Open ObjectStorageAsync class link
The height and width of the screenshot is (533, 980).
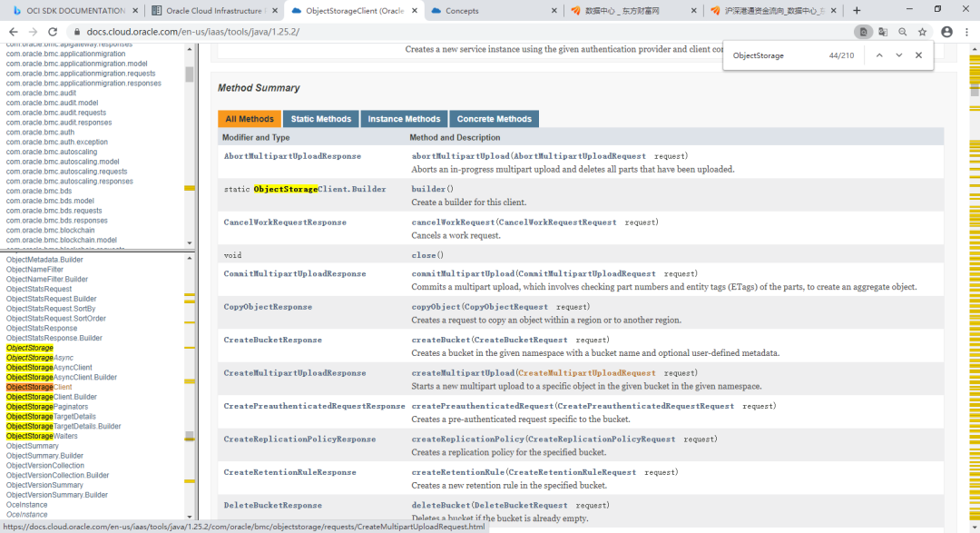tap(39, 358)
